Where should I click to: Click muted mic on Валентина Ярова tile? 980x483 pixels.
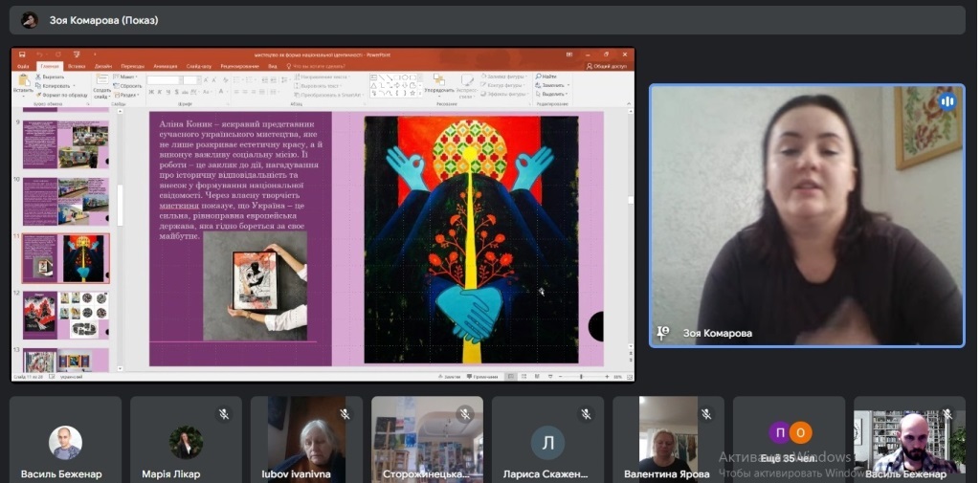tap(706, 413)
